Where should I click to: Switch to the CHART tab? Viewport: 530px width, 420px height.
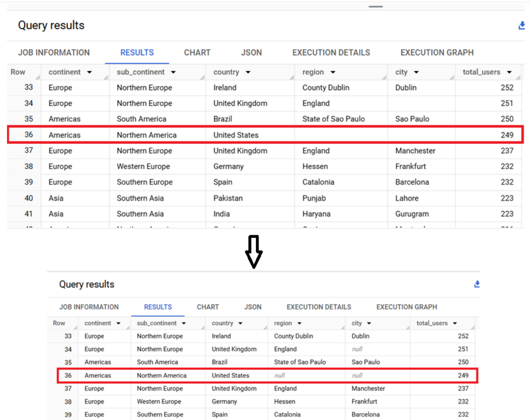197,52
